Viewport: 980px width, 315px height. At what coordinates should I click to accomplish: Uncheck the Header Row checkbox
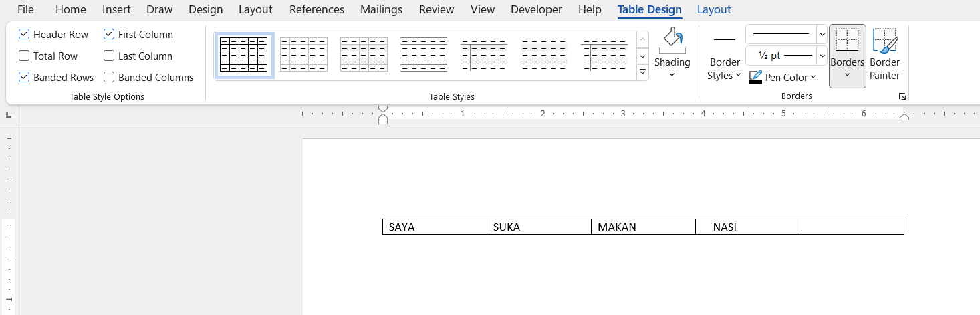coord(25,35)
